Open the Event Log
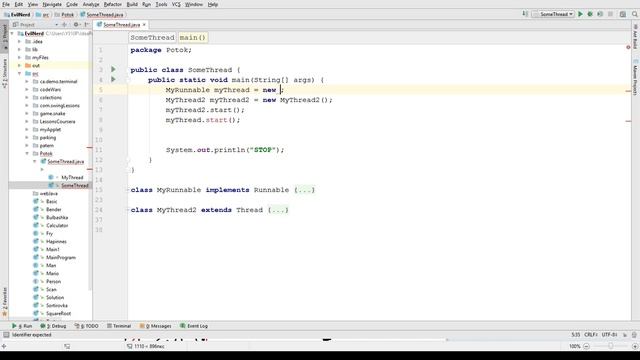640x360 pixels. click(x=194, y=326)
